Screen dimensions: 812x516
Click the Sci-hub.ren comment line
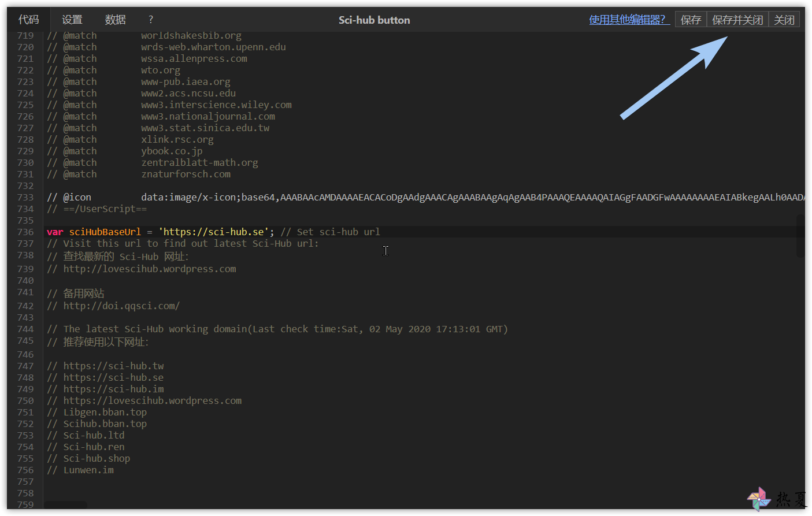tap(86, 447)
